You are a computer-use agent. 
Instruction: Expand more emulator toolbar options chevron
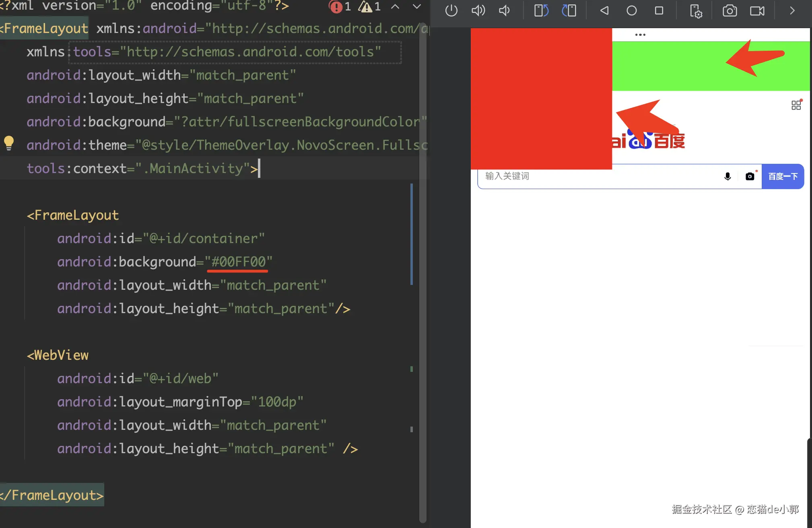pos(792,10)
